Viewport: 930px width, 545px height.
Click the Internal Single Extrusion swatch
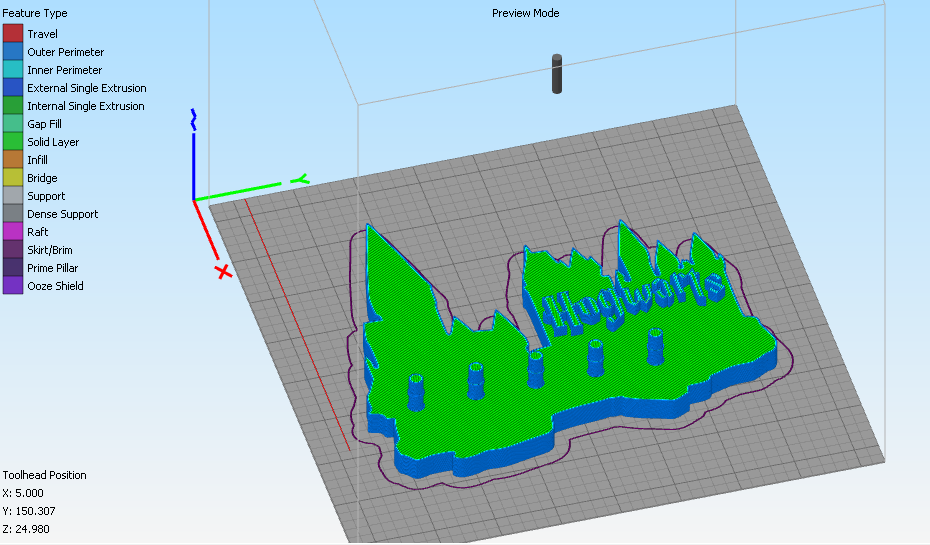pos(13,106)
